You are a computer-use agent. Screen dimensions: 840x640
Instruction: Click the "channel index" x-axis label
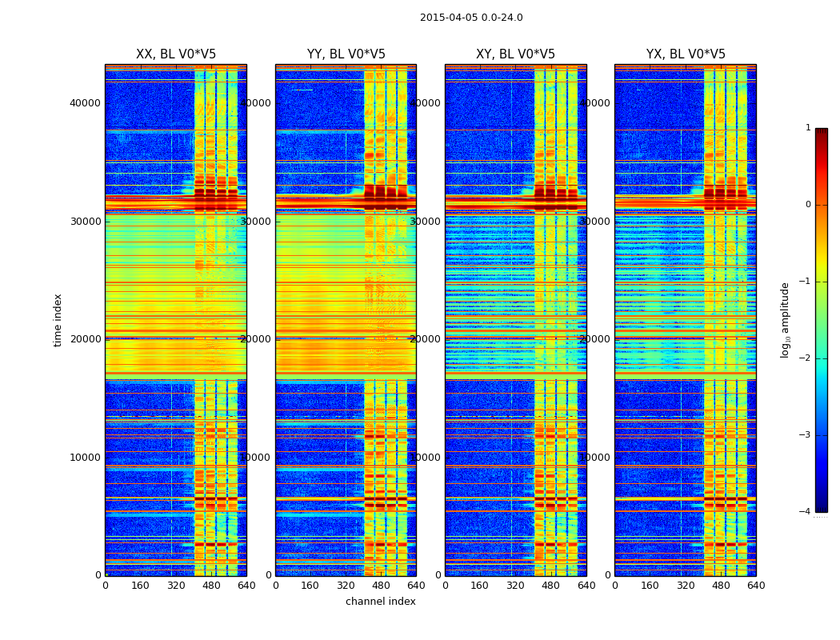381,602
